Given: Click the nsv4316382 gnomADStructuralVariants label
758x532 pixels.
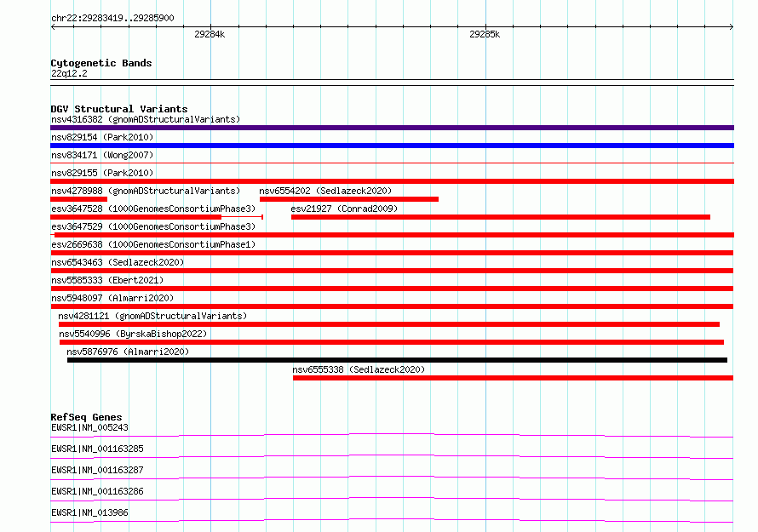Looking at the screenshot, I should tap(146, 119).
